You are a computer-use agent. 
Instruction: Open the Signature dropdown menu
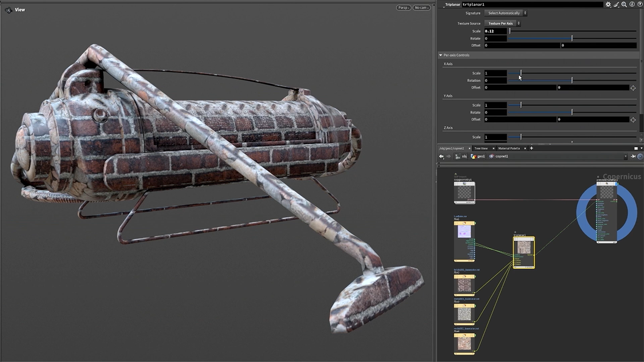pyautogui.click(x=506, y=13)
